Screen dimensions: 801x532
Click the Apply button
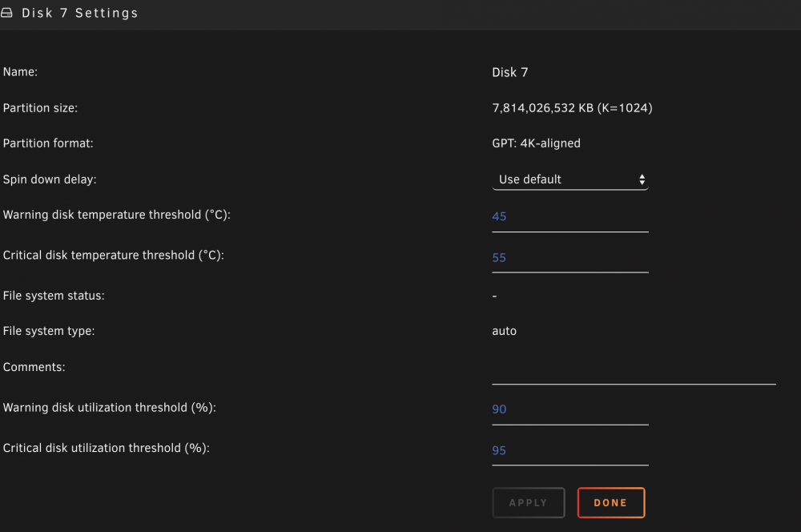pos(528,502)
